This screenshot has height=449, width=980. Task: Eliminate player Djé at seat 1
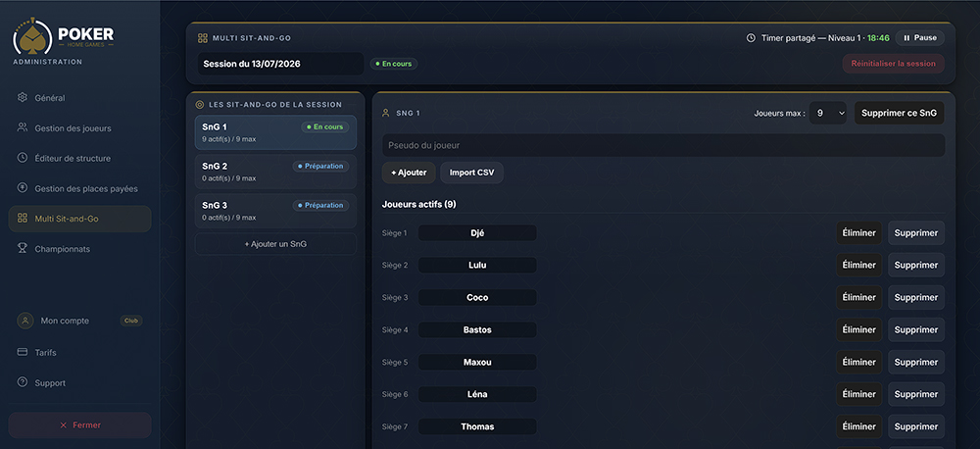[x=859, y=232]
